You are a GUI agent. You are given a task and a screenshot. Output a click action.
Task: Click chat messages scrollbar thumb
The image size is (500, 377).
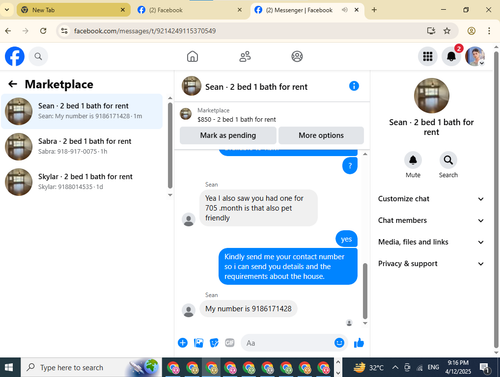tap(365, 291)
